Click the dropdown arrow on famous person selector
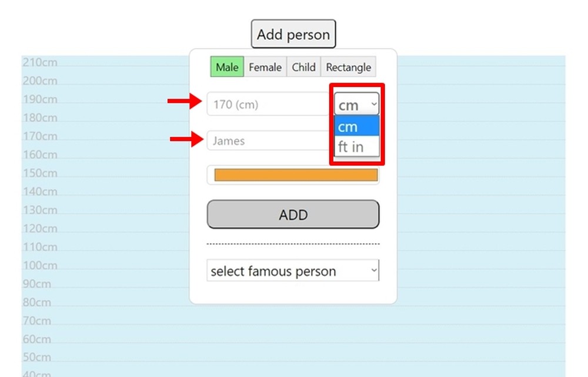 coord(375,271)
